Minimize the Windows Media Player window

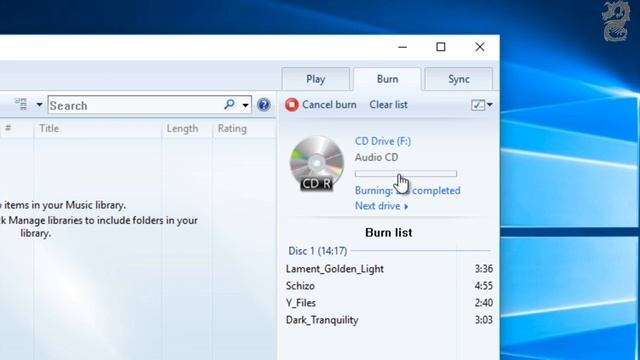[402, 47]
